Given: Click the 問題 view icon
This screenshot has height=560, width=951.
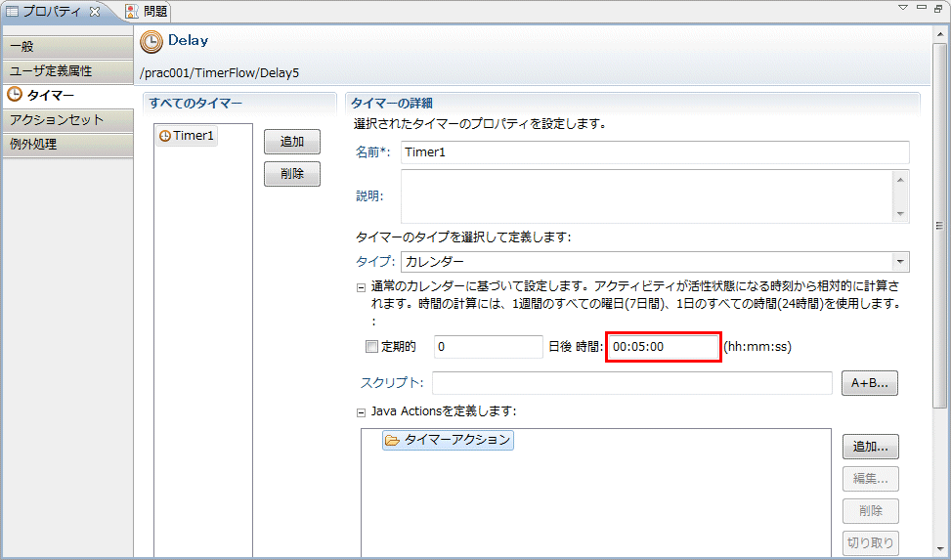Looking at the screenshot, I should [x=132, y=12].
